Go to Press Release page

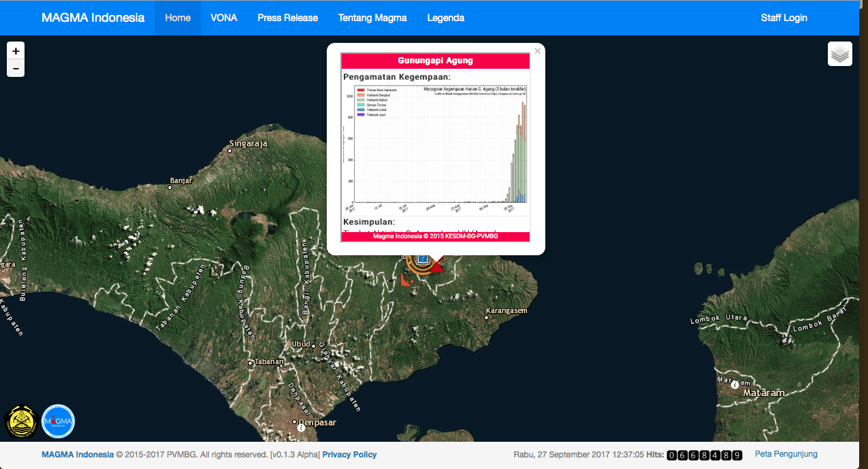point(287,18)
